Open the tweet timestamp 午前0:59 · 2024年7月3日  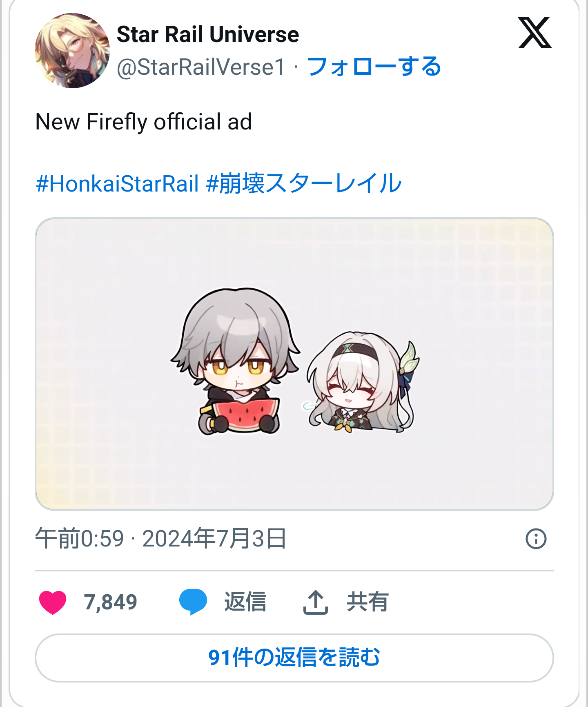point(161,538)
